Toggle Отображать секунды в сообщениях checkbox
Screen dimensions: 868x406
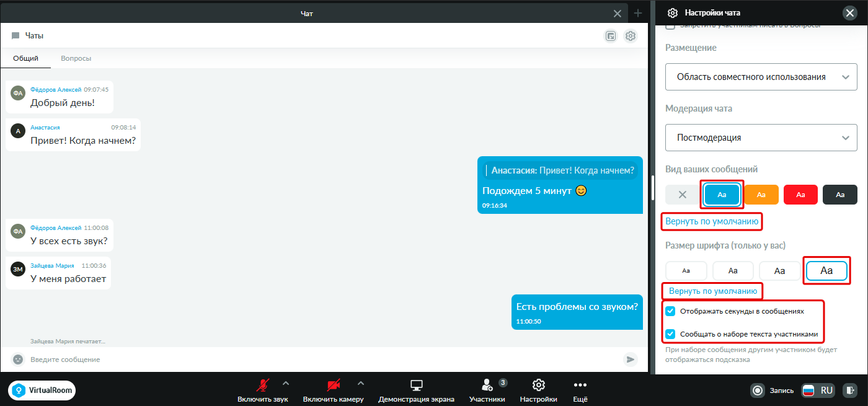coord(670,311)
